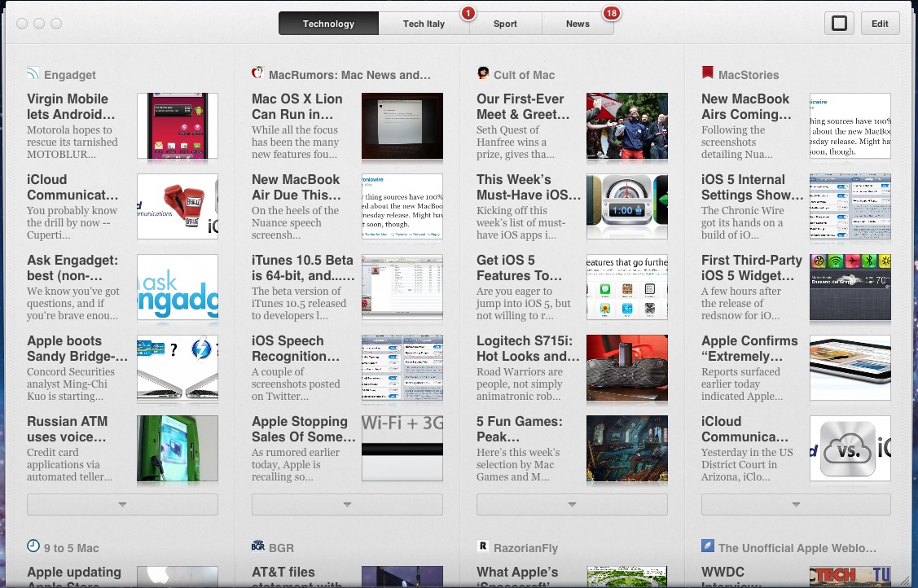Open the iTunes 10.5 Beta thumbnail
The image size is (918, 588).
(x=402, y=287)
